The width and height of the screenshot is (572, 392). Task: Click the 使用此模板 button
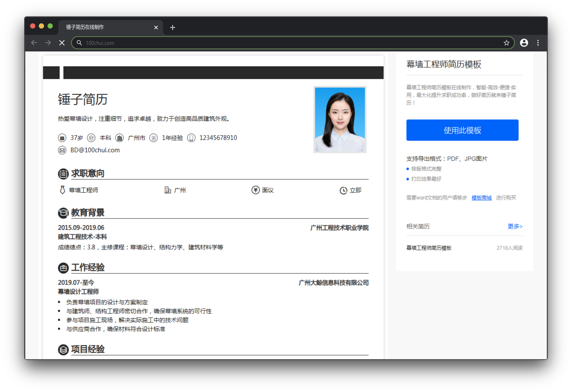coord(462,130)
